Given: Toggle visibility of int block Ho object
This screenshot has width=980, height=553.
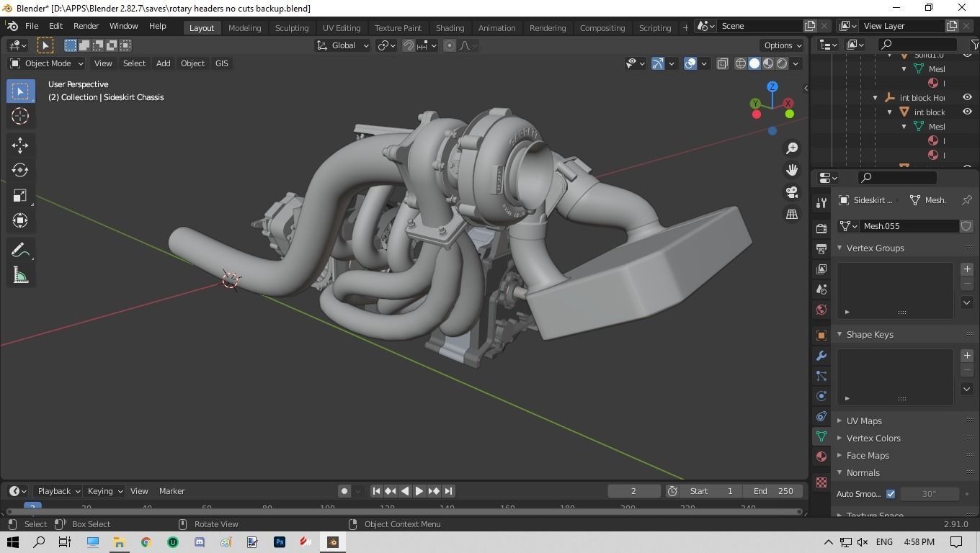Looking at the screenshot, I should 967,97.
